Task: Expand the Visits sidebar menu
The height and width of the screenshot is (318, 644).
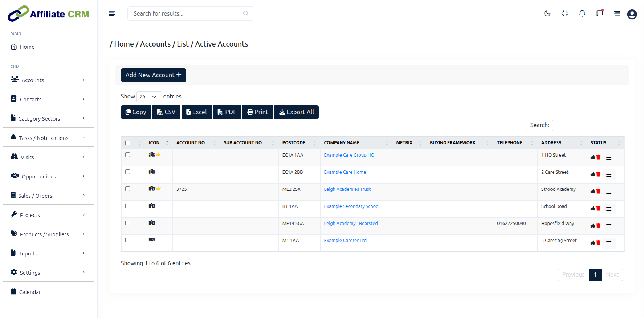Action: tap(48, 157)
